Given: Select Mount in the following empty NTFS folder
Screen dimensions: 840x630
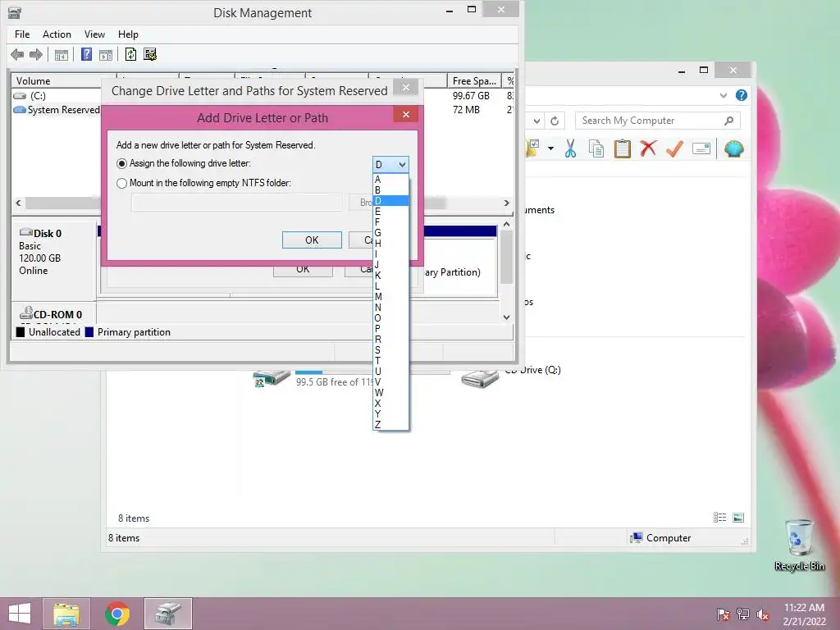Looking at the screenshot, I should 121,183.
